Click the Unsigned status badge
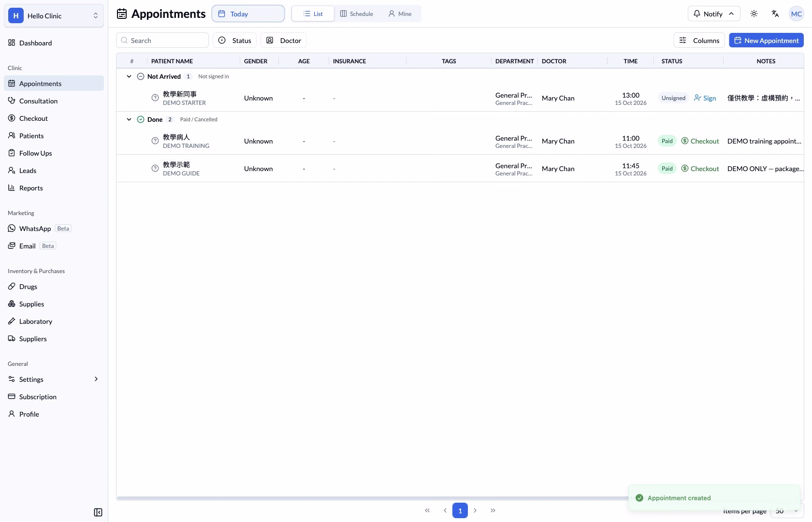 673,98
